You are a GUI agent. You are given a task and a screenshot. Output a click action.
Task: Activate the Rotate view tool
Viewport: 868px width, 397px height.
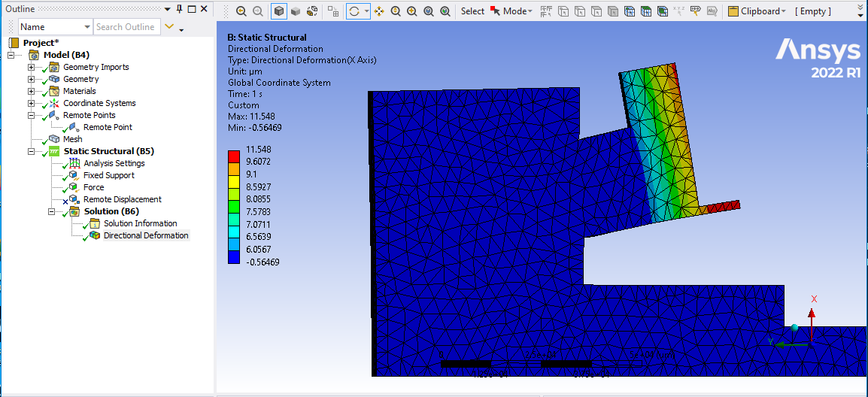point(354,11)
